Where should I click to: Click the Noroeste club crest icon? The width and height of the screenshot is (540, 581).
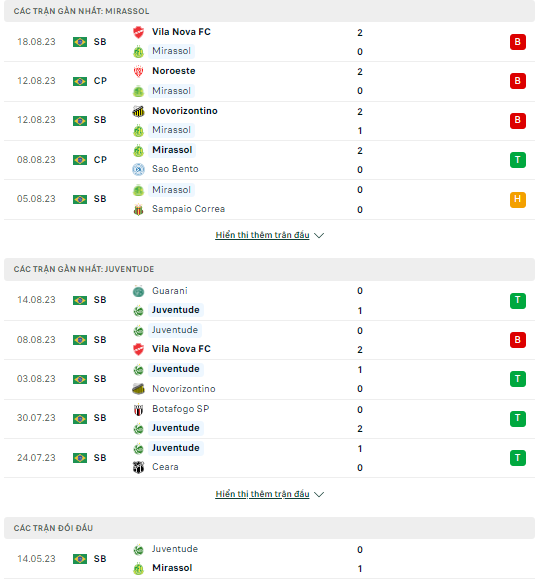[x=138, y=71]
